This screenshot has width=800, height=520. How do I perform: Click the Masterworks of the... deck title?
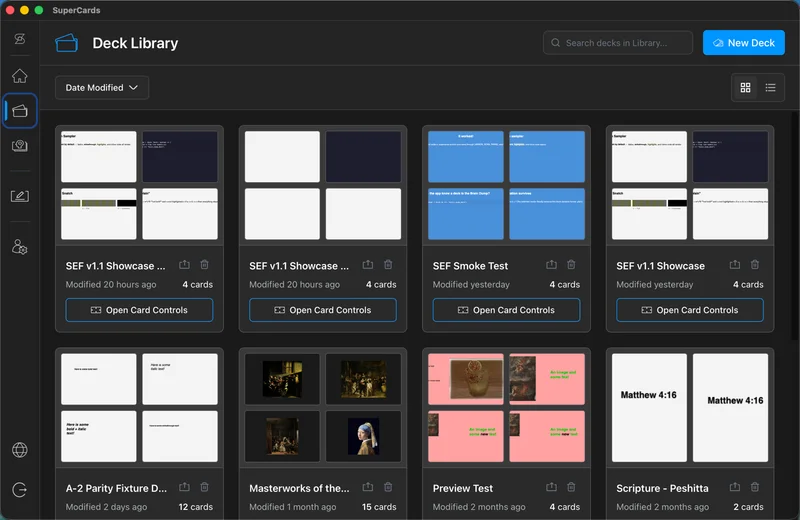coord(299,488)
